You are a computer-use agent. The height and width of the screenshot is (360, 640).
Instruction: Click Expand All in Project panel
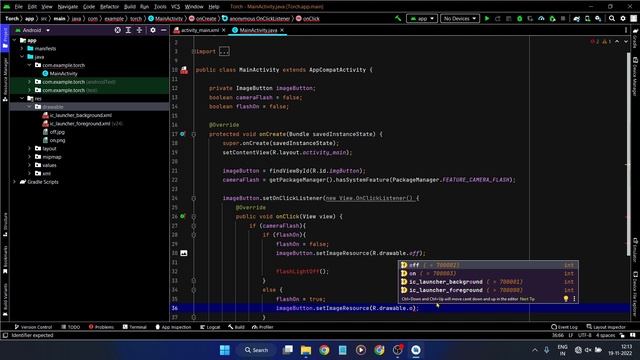[x=128, y=30]
